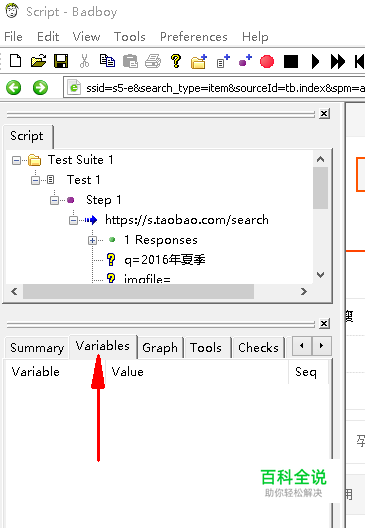Open the Edit menu
The height and width of the screenshot is (528, 365).
click(48, 36)
